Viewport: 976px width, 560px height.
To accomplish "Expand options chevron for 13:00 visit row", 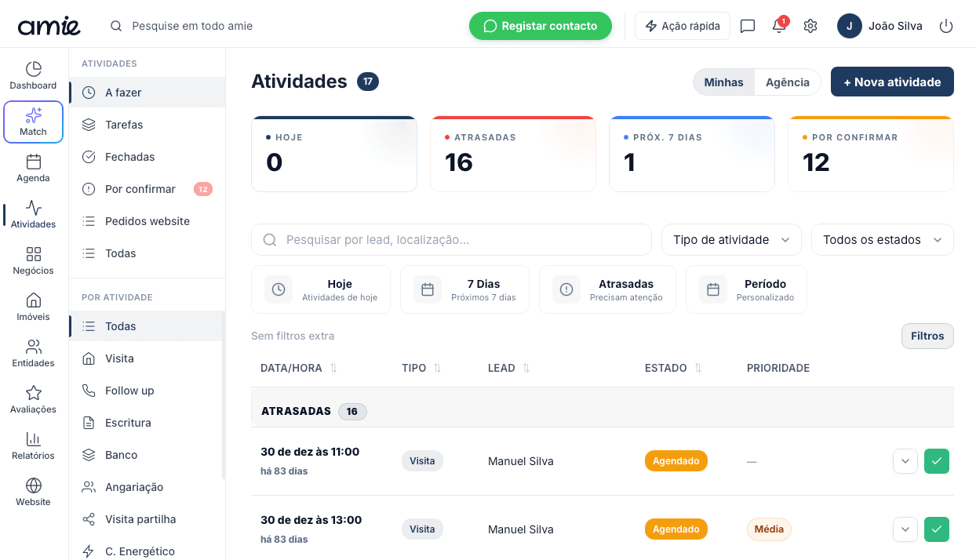I will [905, 529].
